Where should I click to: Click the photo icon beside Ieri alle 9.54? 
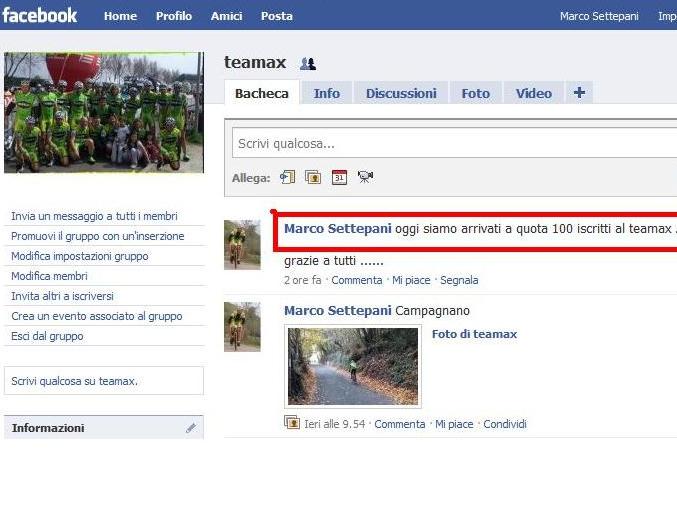292,423
